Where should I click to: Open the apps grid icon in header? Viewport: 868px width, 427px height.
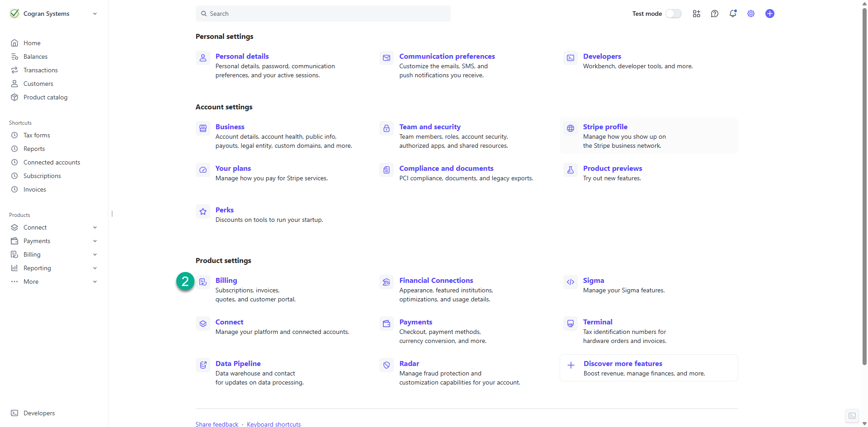(x=696, y=14)
